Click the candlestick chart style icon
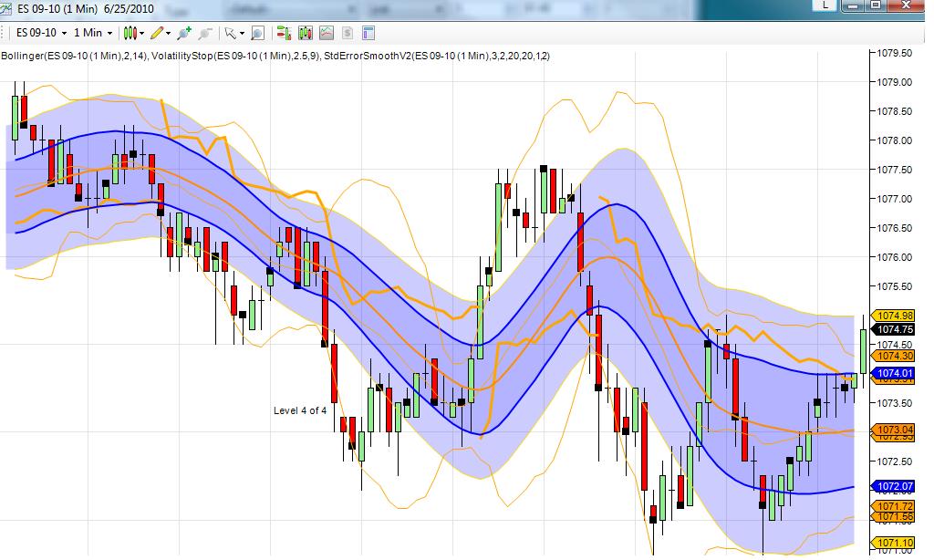The image size is (934, 560). pyautogui.click(x=130, y=34)
